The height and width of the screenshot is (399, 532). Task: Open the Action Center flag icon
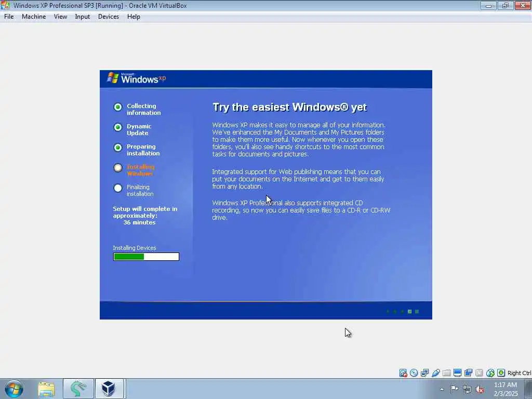pos(454,389)
